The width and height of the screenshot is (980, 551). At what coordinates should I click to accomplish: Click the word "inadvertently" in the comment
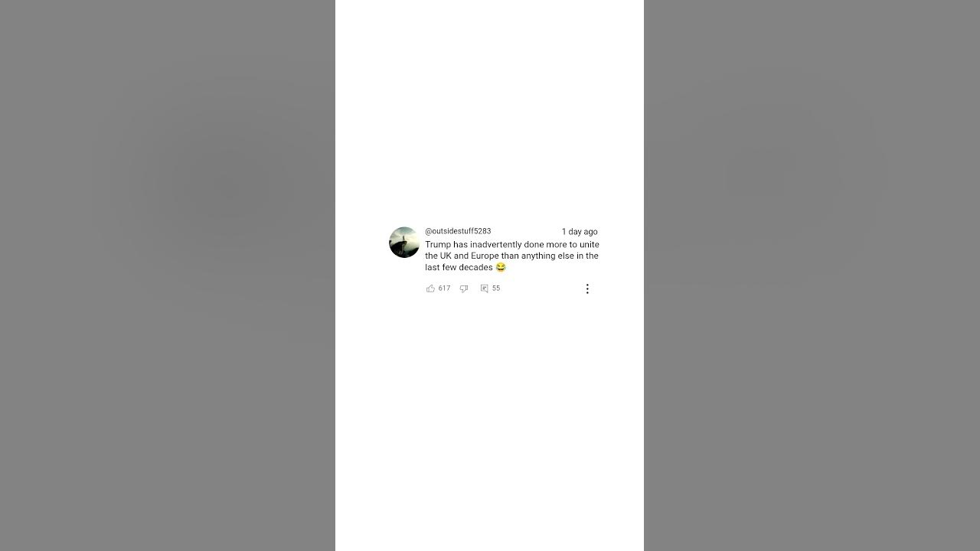tap(496, 244)
